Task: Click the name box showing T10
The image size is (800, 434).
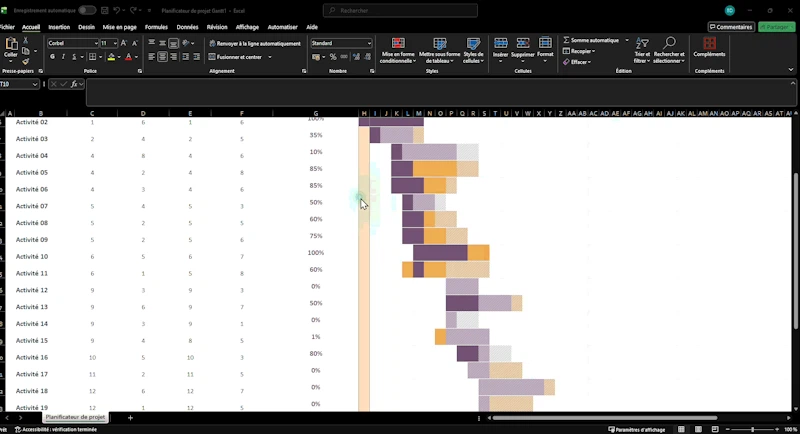Action: point(19,84)
